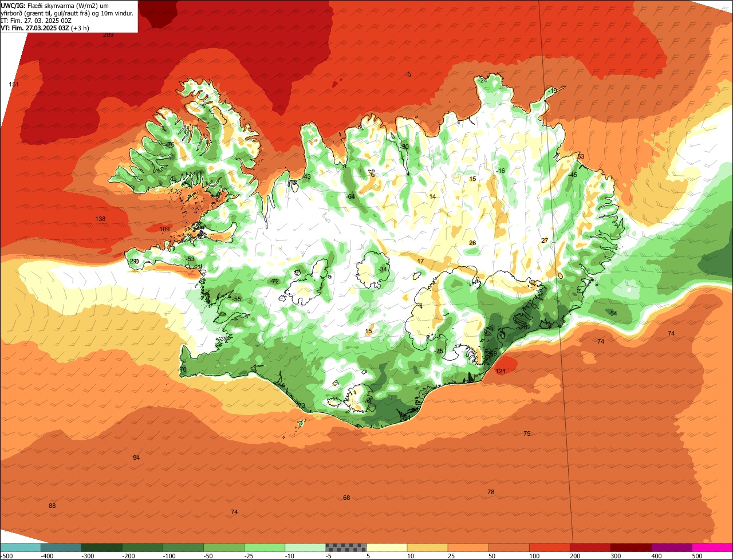Click the map value 88
Screen dimensions: 733x560
pyautogui.click(x=52, y=506)
